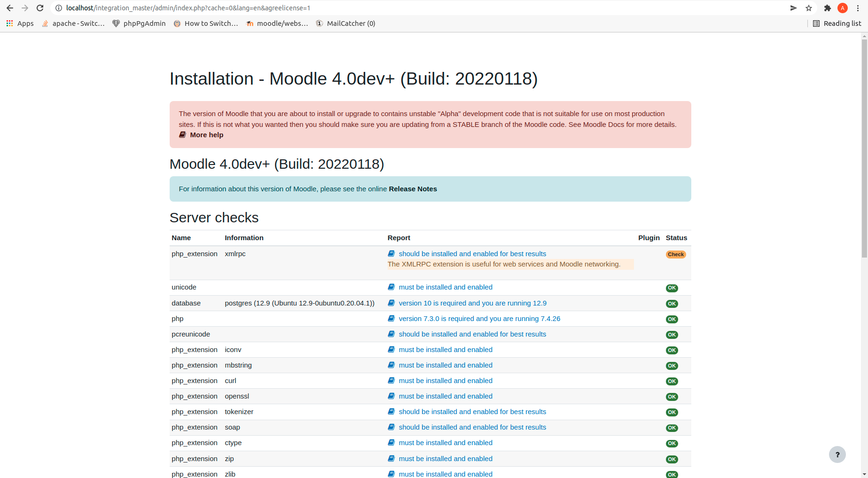Click the OK badge in database row
Image resolution: width=868 pixels, height=478 pixels.
[672, 304]
